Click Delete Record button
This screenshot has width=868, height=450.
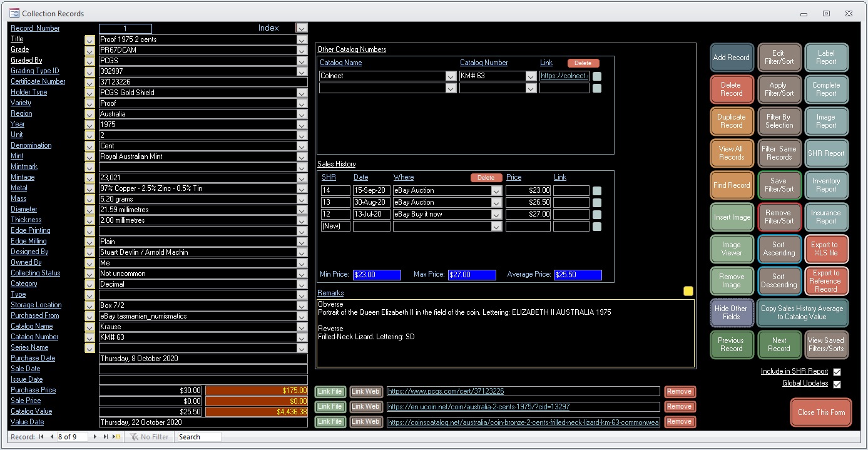[731, 89]
